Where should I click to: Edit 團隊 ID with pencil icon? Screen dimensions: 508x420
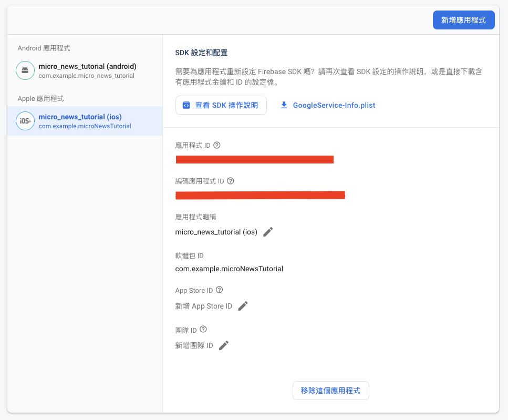[x=224, y=345]
